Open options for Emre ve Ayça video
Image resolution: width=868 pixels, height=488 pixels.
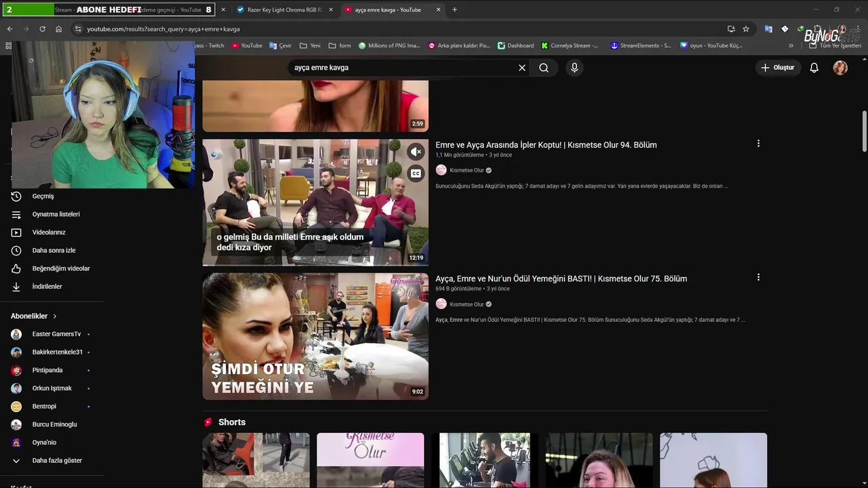[x=758, y=144]
